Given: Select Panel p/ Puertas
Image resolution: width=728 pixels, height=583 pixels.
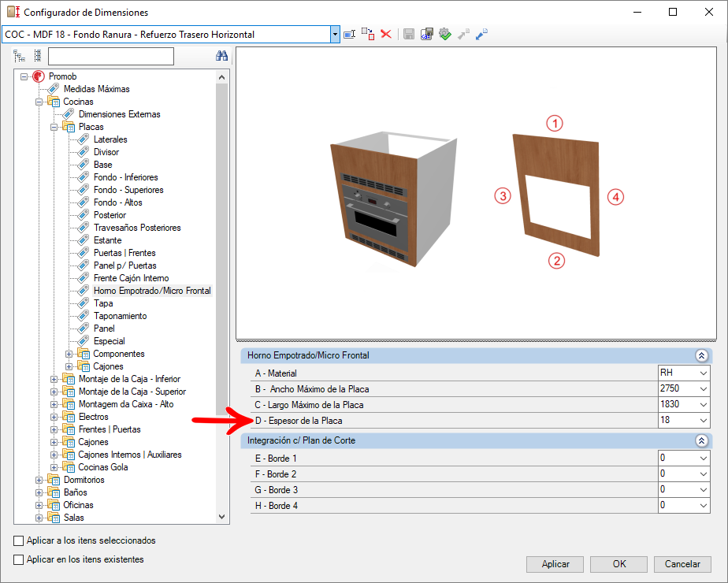Looking at the screenshot, I should pos(125,265).
